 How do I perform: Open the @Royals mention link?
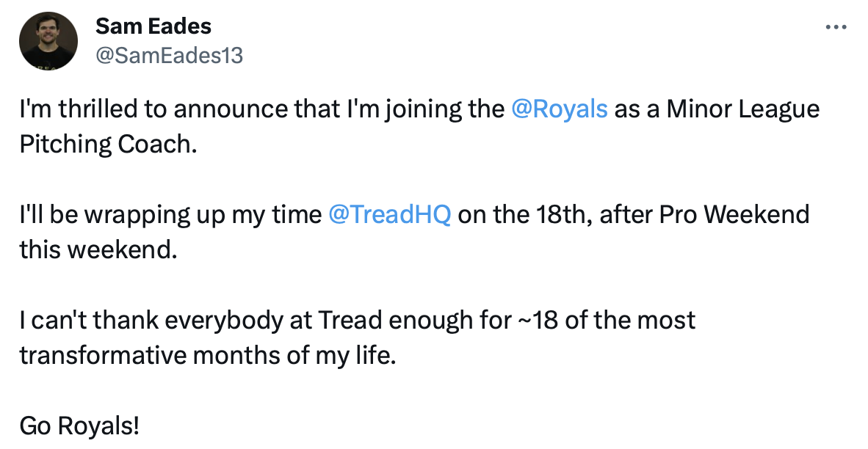pos(559,109)
